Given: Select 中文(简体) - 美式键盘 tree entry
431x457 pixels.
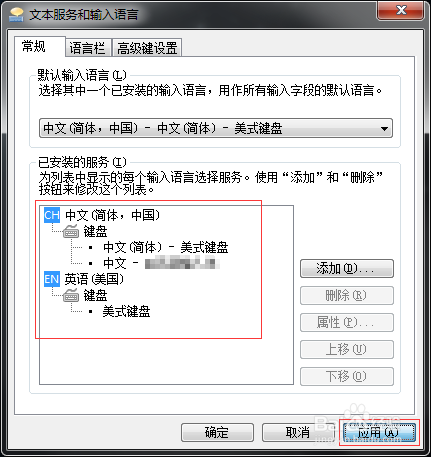Looking at the screenshot, I should tap(166, 247).
